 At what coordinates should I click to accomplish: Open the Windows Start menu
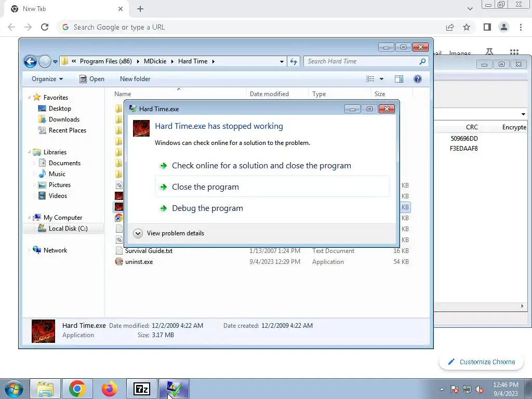point(14,389)
